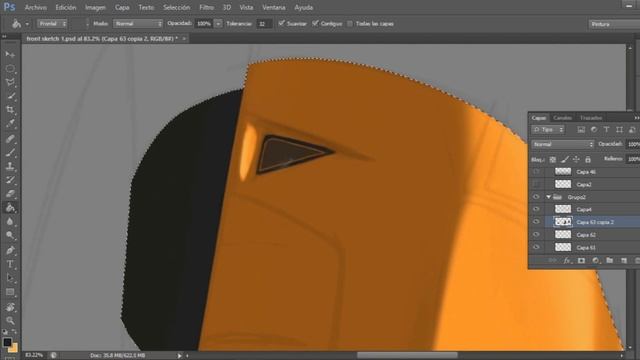Screen dimensions: 640x360
Task: Select the Eraser tool
Action: [10, 194]
